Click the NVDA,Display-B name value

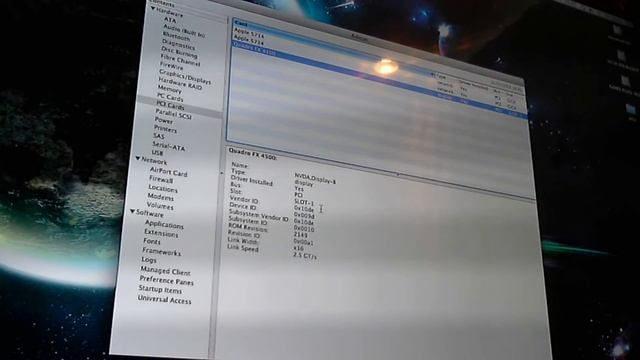pyautogui.click(x=315, y=178)
